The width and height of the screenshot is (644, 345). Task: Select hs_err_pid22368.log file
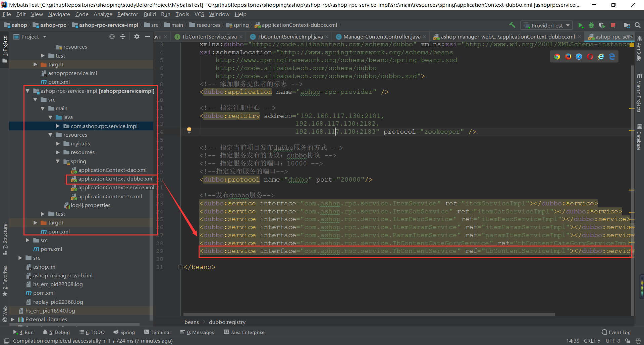tap(58, 284)
